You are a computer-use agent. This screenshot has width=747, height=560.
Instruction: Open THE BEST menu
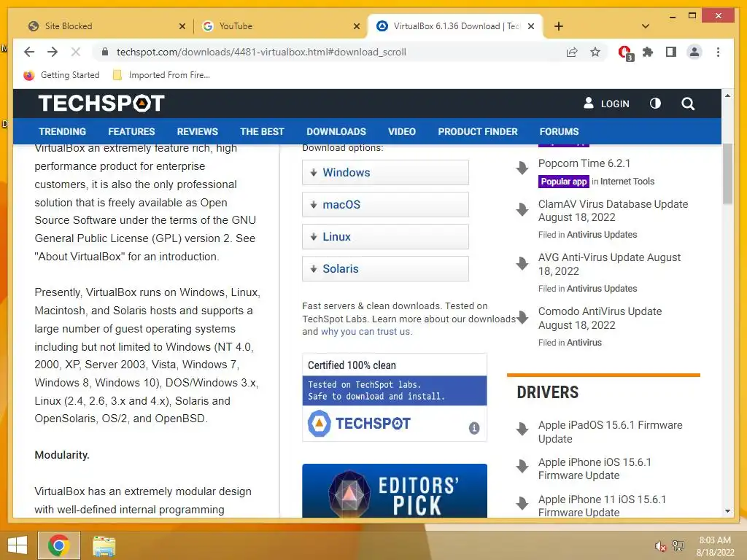click(x=262, y=131)
